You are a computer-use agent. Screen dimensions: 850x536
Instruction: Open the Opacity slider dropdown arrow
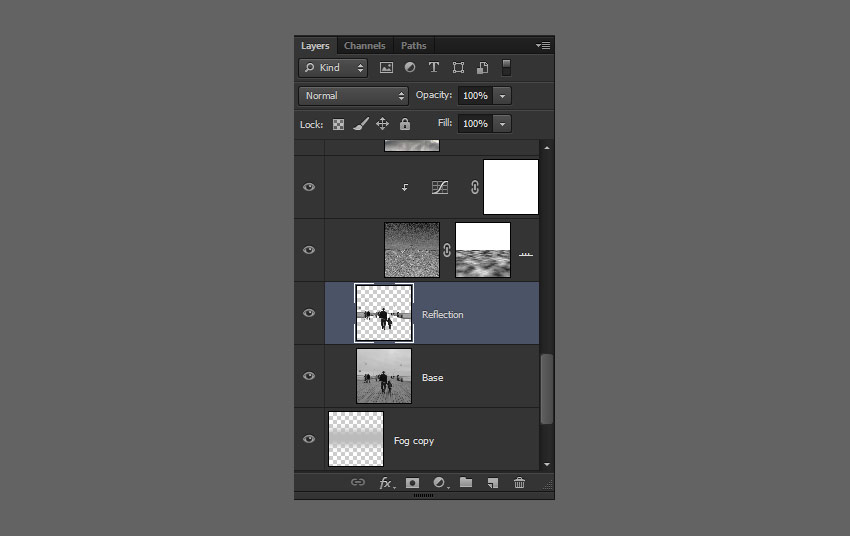click(x=503, y=96)
